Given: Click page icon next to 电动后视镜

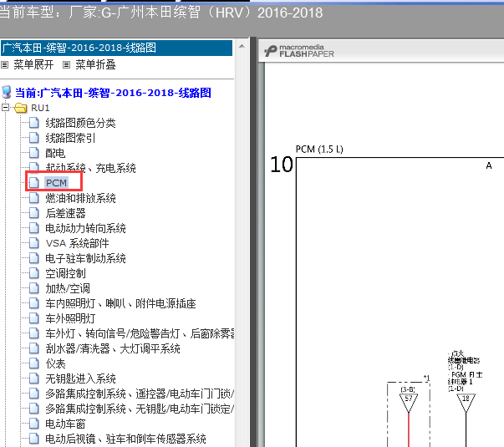Looking at the screenshot, I should (x=34, y=439).
